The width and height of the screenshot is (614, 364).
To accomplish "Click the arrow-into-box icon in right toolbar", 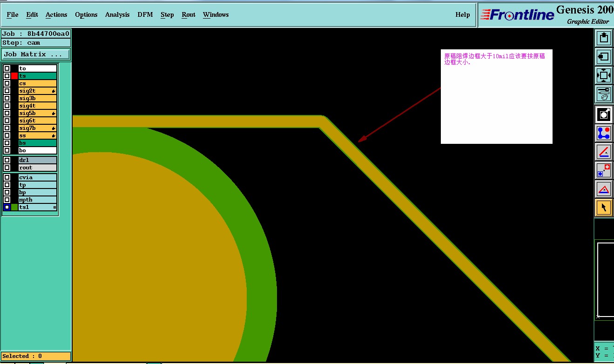I will (x=604, y=57).
